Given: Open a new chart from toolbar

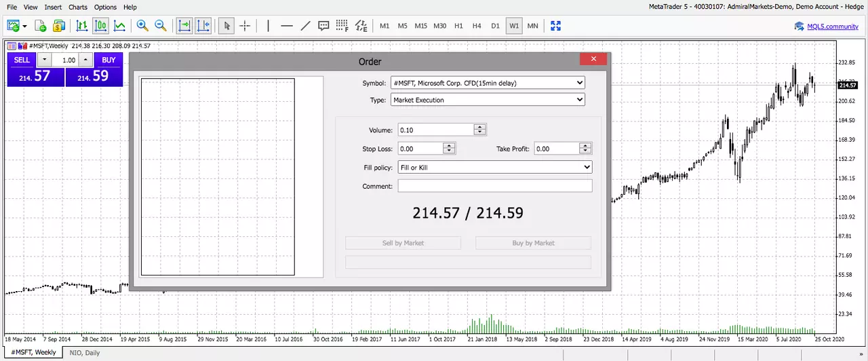Looking at the screenshot, I should click(14, 26).
